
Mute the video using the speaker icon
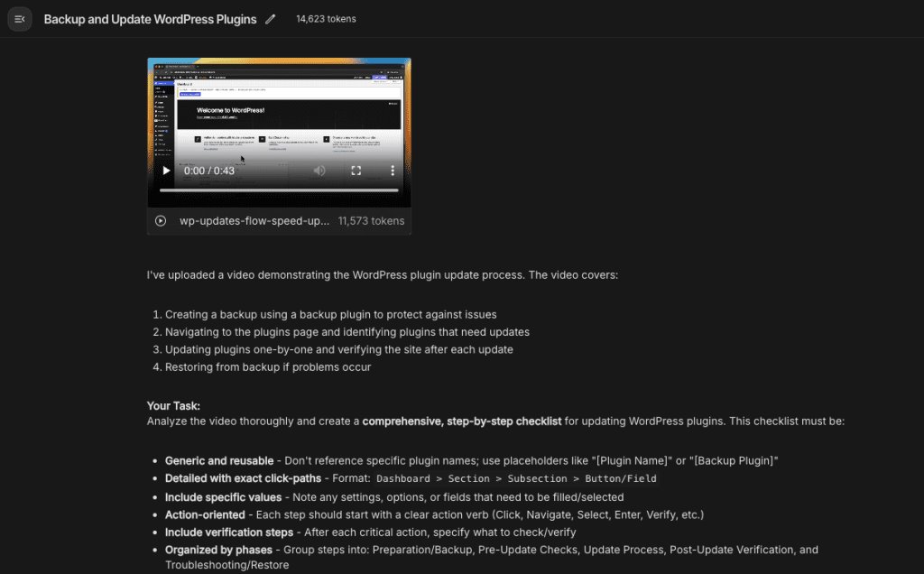click(319, 171)
